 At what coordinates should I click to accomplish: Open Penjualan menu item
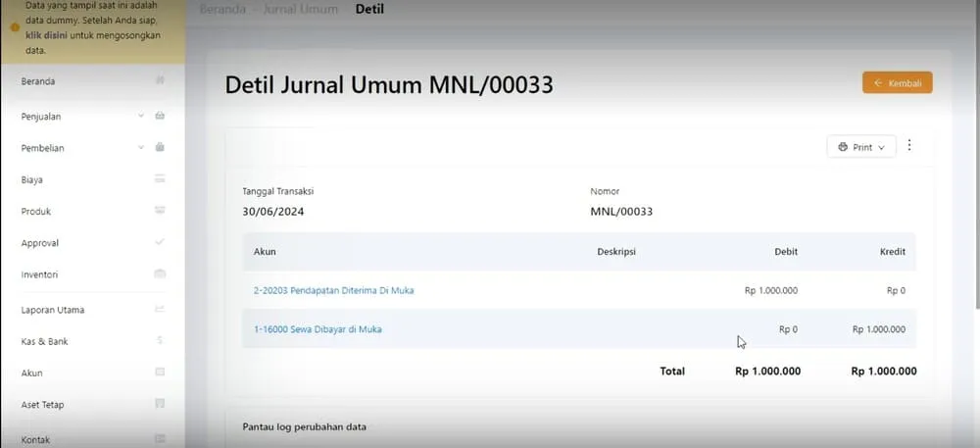tap(41, 117)
